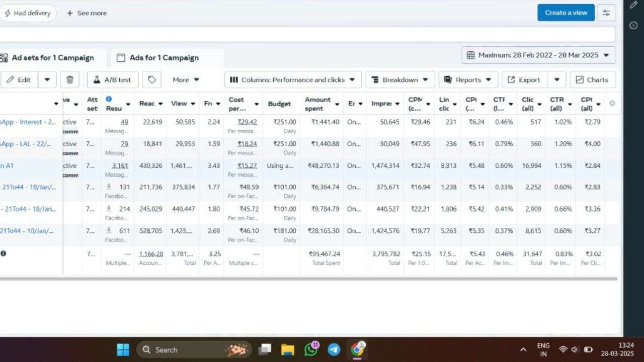
Task: Click the trash delete icon in toolbar
Action: pos(70,79)
